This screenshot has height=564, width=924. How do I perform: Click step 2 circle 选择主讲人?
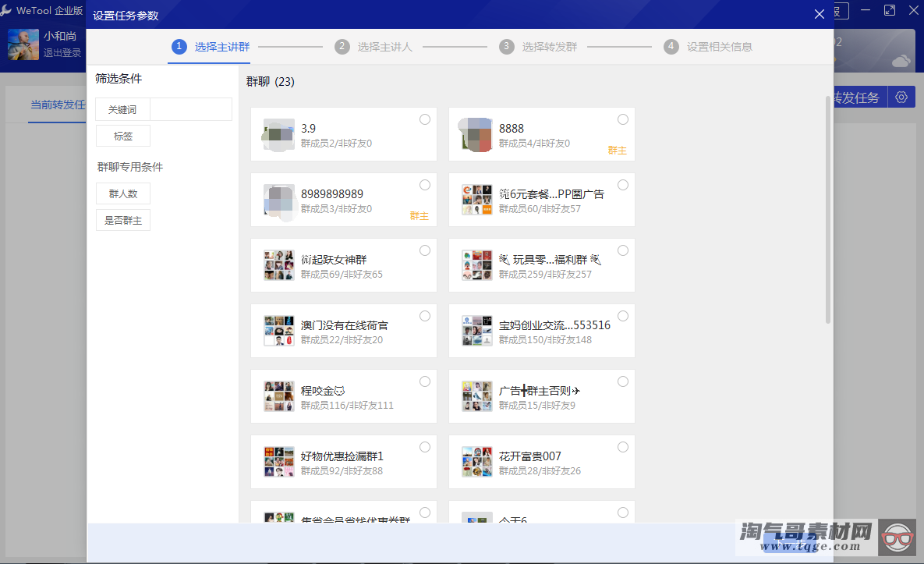pos(342,47)
